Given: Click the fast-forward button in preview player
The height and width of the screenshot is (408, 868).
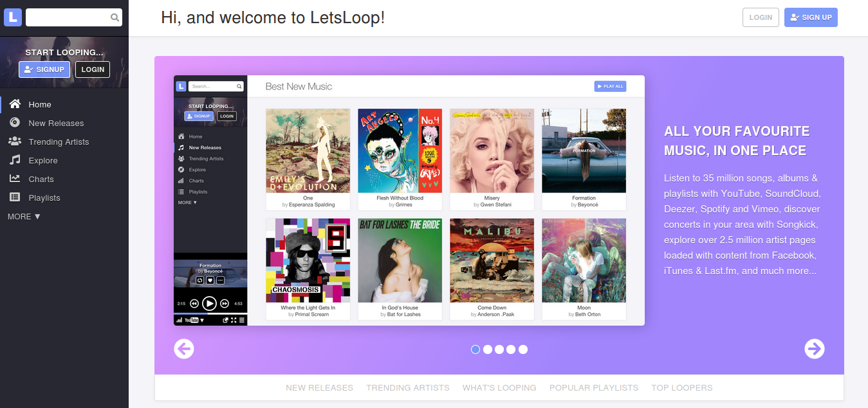Looking at the screenshot, I should (x=225, y=303).
